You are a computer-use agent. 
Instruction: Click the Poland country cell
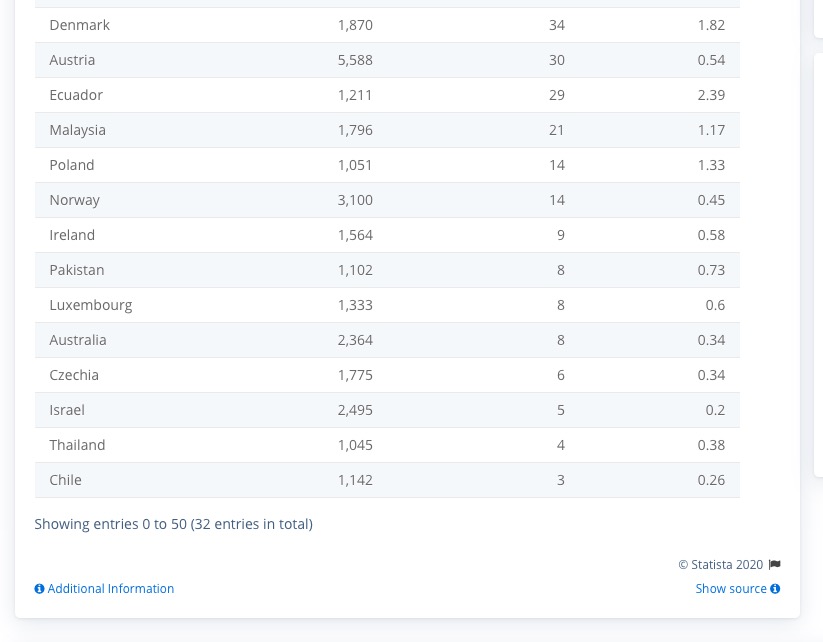72,165
